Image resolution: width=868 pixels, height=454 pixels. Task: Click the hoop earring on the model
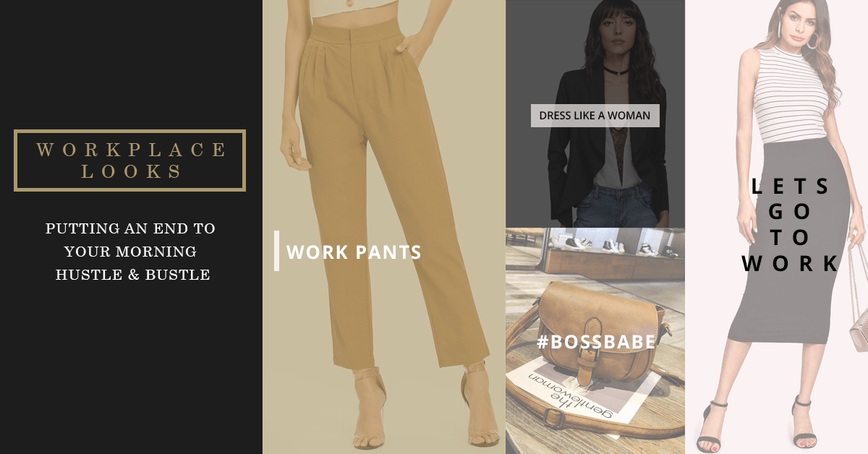click(815, 40)
